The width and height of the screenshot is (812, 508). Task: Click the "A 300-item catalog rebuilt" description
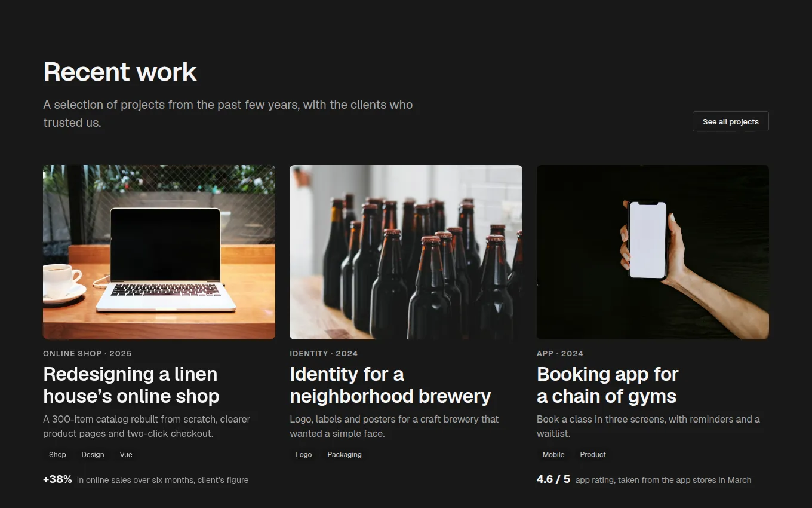click(x=147, y=426)
